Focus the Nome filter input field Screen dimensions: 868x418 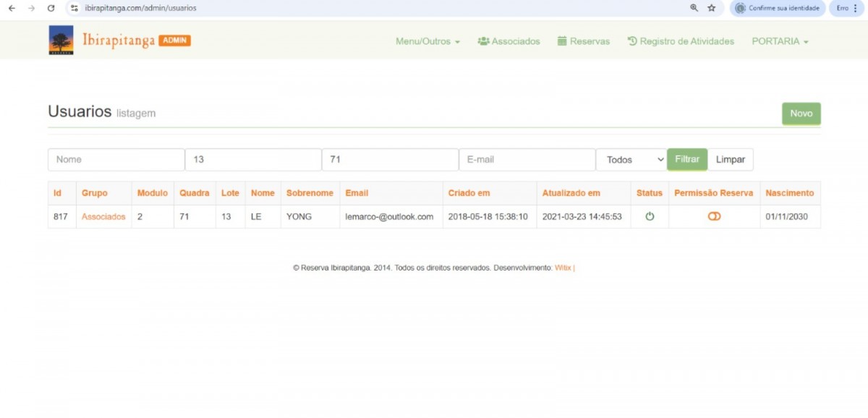116,160
